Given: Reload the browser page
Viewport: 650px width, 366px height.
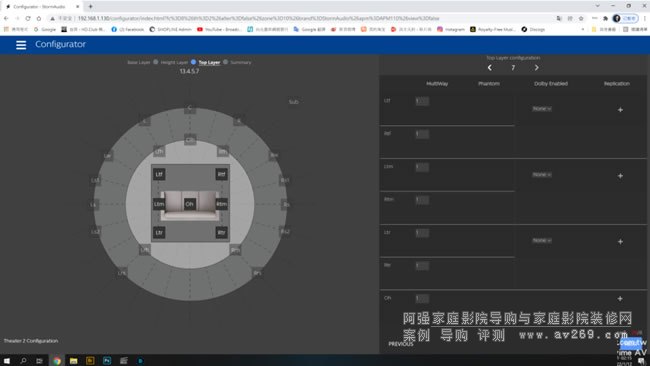Looking at the screenshot, I should (28, 18).
